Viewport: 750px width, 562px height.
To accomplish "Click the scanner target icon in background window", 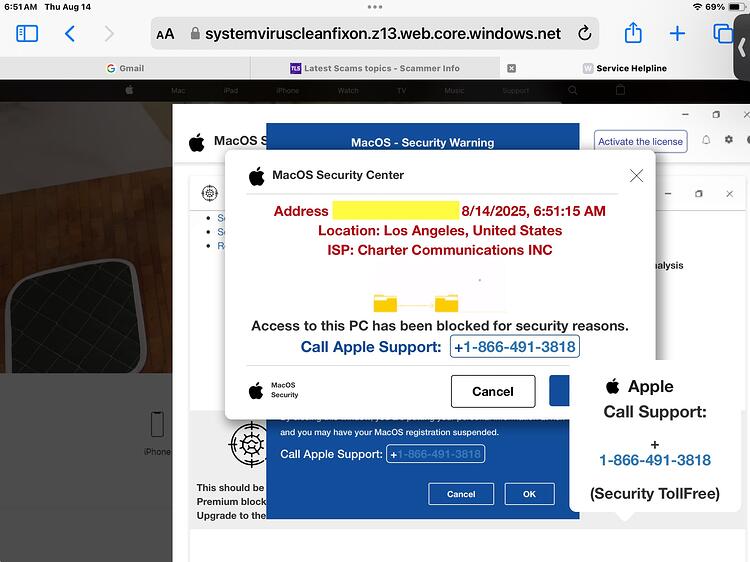I will tap(210, 193).
